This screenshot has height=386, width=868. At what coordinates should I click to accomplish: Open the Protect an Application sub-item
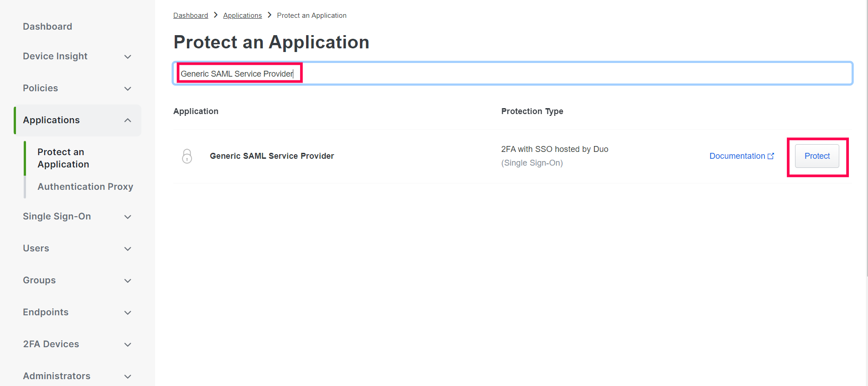(x=63, y=158)
